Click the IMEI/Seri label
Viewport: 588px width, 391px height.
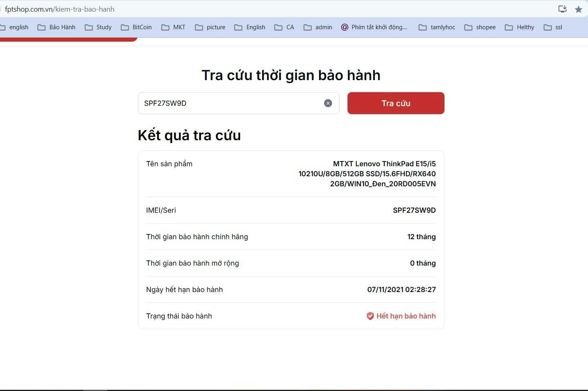click(x=161, y=210)
